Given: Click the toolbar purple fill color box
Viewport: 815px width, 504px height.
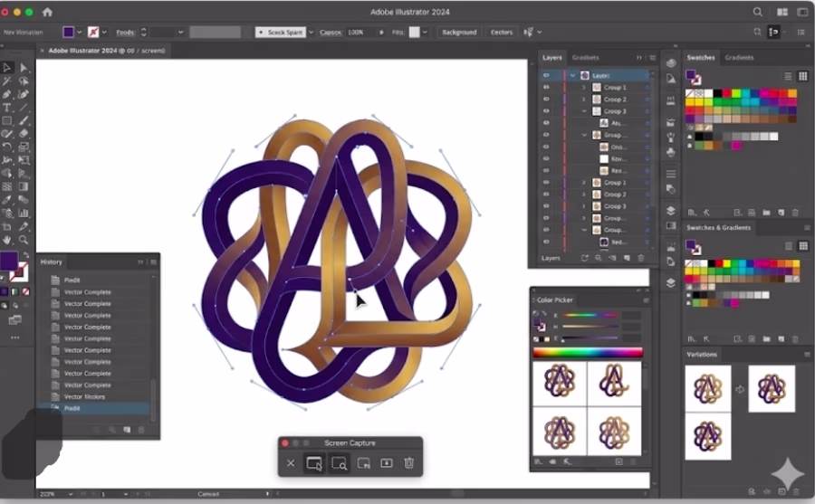Looking at the screenshot, I should click(9, 261).
